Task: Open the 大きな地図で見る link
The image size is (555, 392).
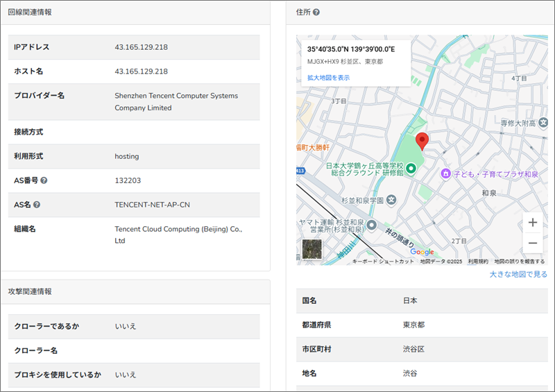Action: click(x=518, y=274)
